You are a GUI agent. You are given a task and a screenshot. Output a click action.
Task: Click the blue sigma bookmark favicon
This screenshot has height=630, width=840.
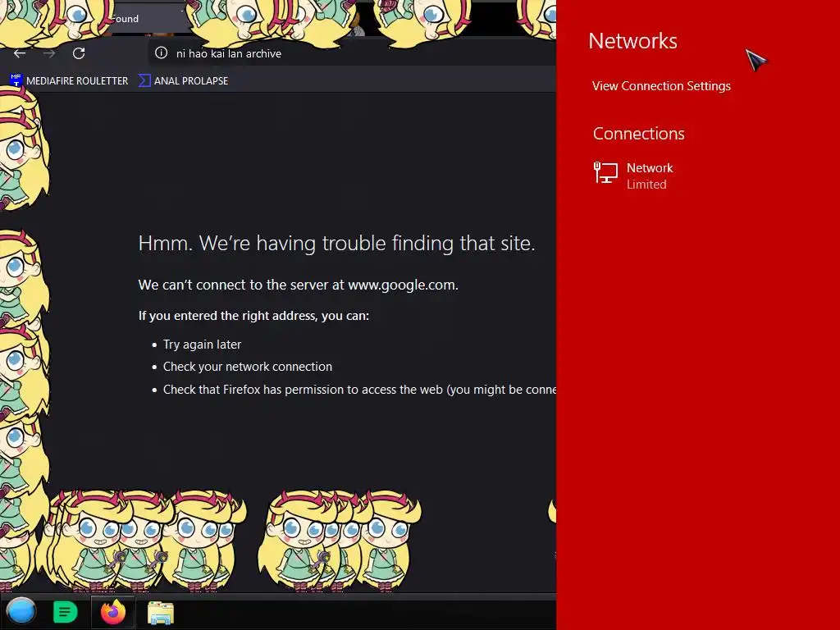(144, 80)
